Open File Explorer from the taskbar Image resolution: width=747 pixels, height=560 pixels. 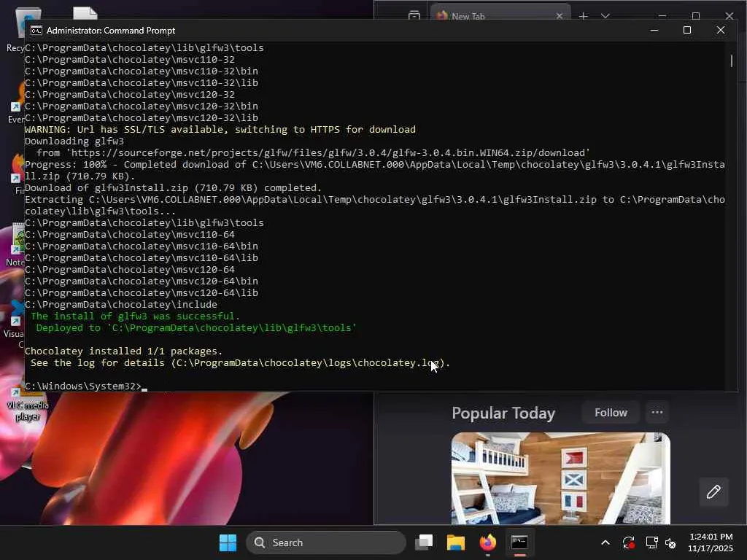pyautogui.click(x=455, y=542)
